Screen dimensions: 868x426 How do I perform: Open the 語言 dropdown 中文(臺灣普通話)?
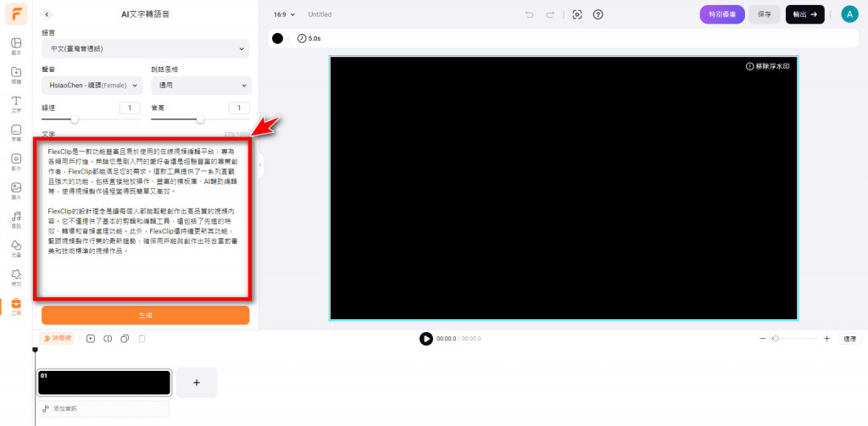(146, 48)
